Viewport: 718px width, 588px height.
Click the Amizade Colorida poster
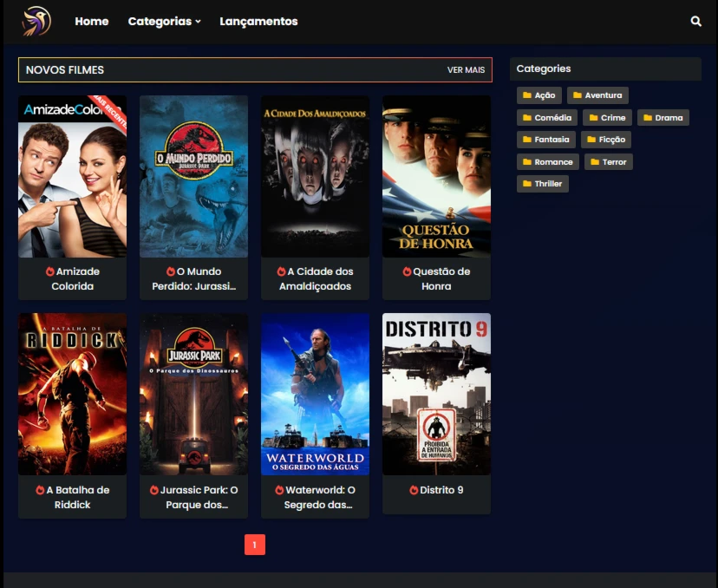[x=72, y=176]
